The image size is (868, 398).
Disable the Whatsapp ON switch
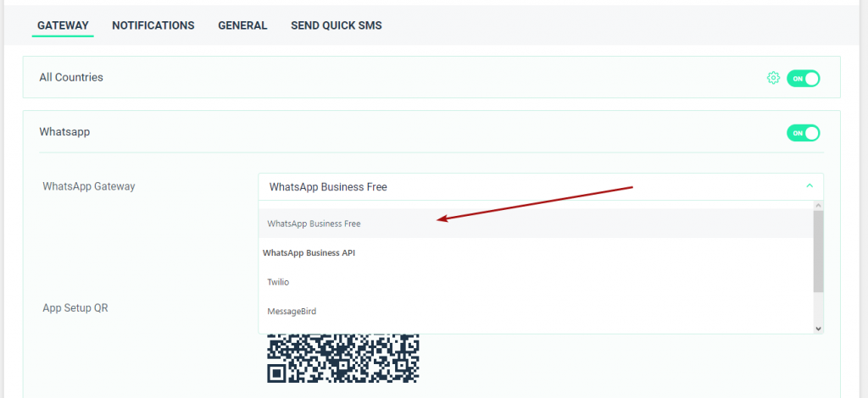(x=804, y=133)
